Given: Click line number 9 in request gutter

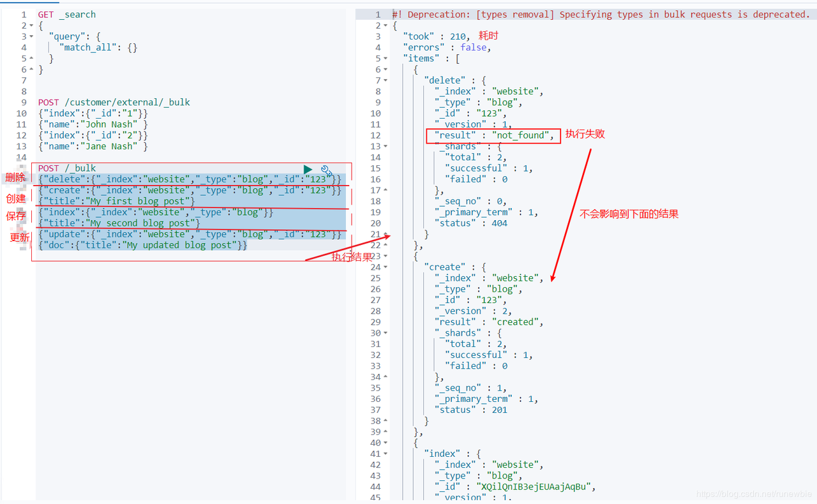Looking at the screenshot, I should point(24,102).
